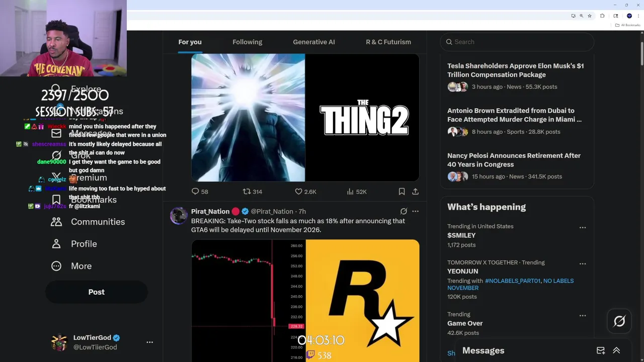644x362 pixels.
Task: Focus the X Search field
Action: tap(517, 42)
